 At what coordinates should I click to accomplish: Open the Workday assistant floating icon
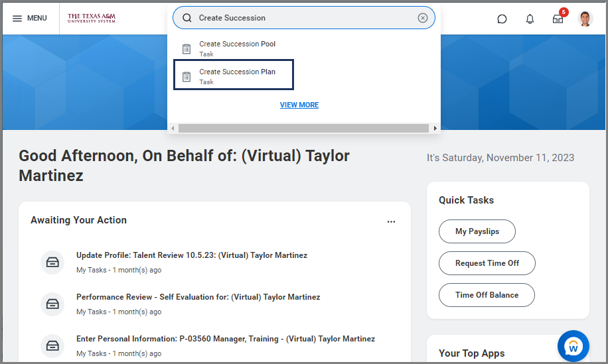pos(573,346)
